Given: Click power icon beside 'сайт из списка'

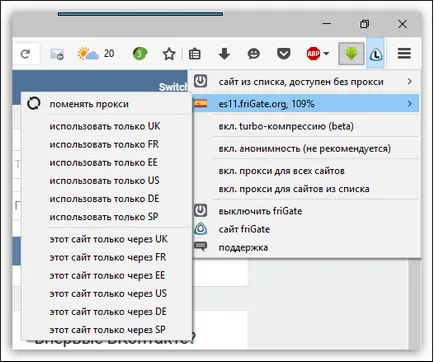Looking at the screenshot, I should click(201, 81).
